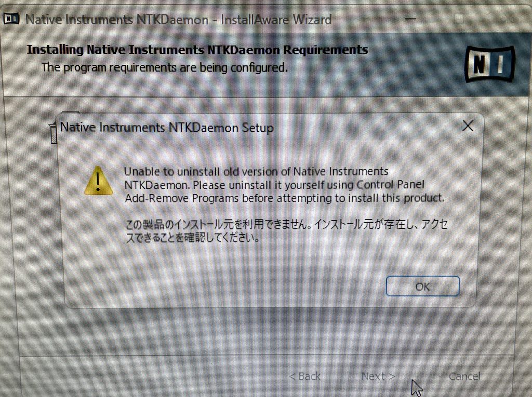Close the NTKDaemon Setup dialog with X
Viewport: 532px width, 397px height.
click(468, 126)
